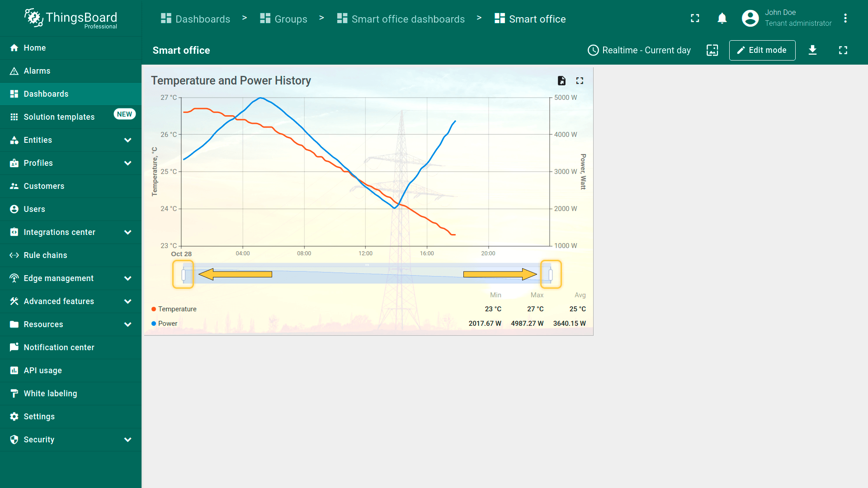Open notifications bell icon
The width and height of the screenshot is (868, 488).
[x=722, y=19]
